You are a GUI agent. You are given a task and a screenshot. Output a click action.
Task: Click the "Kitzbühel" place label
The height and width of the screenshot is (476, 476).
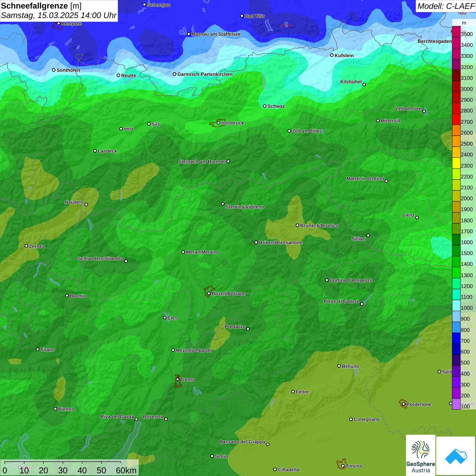(351, 82)
